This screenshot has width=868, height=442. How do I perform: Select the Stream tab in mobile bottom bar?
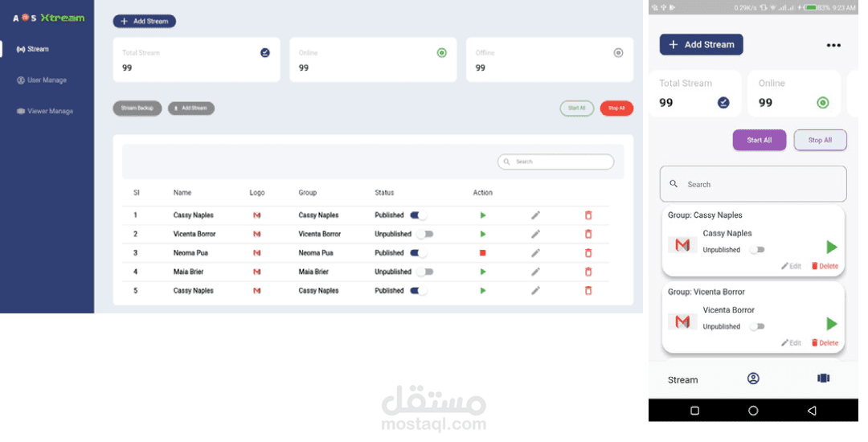[x=682, y=380]
